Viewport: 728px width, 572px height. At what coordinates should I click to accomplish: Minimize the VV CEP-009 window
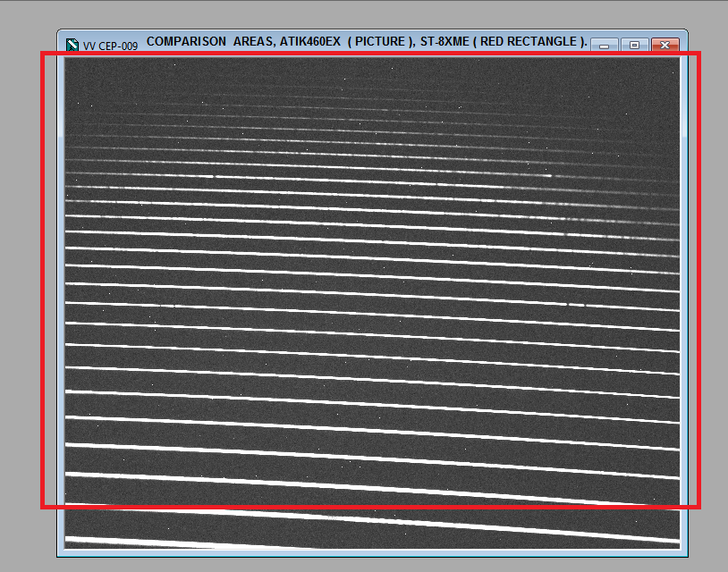pyautogui.click(x=605, y=45)
